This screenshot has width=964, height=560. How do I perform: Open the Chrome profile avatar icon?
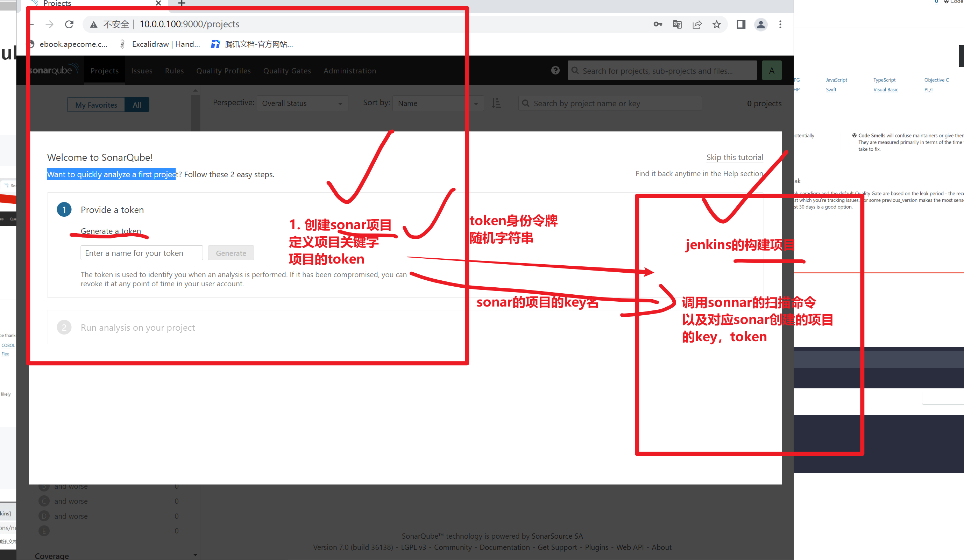[760, 24]
